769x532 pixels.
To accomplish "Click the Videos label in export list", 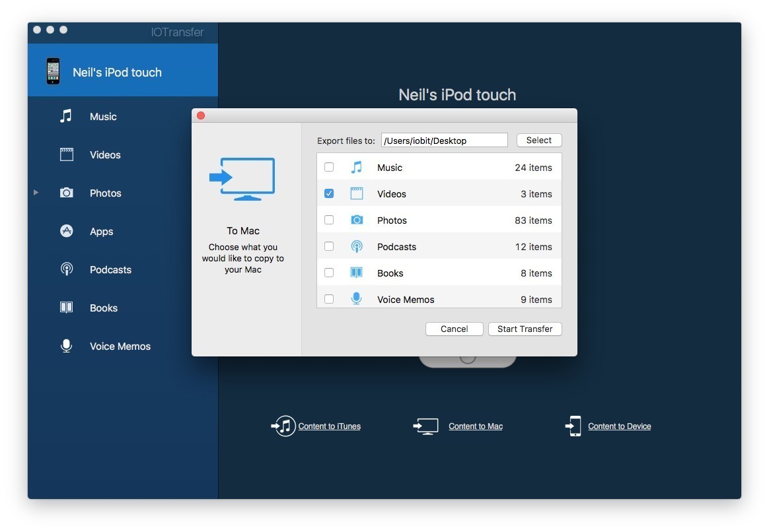I will tap(391, 194).
